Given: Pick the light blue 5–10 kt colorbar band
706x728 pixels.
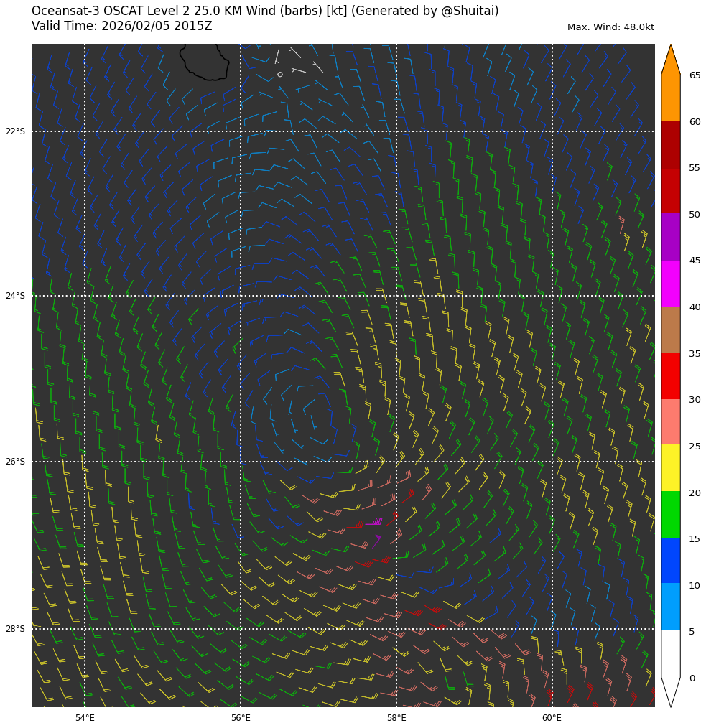Looking at the screenshot, I should click(x=670, y=607).
